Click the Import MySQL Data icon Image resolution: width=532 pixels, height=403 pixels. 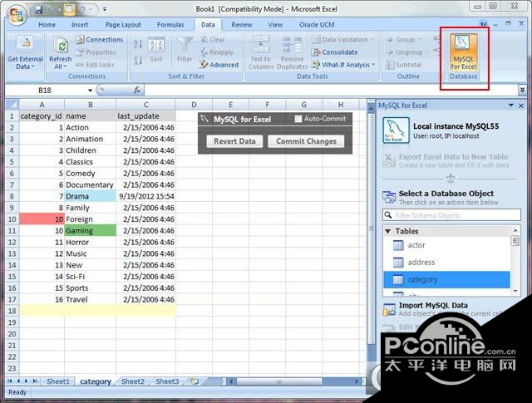(x=389, y=309)
